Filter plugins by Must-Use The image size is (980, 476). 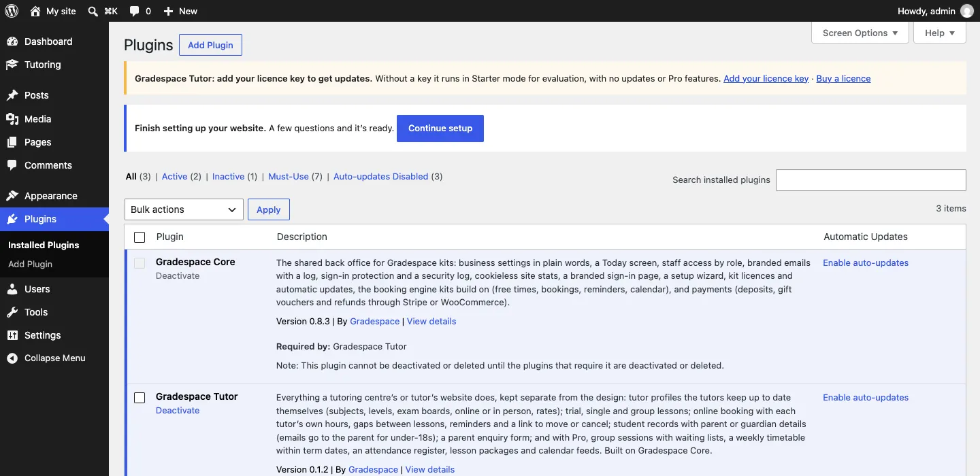[289, 176]
